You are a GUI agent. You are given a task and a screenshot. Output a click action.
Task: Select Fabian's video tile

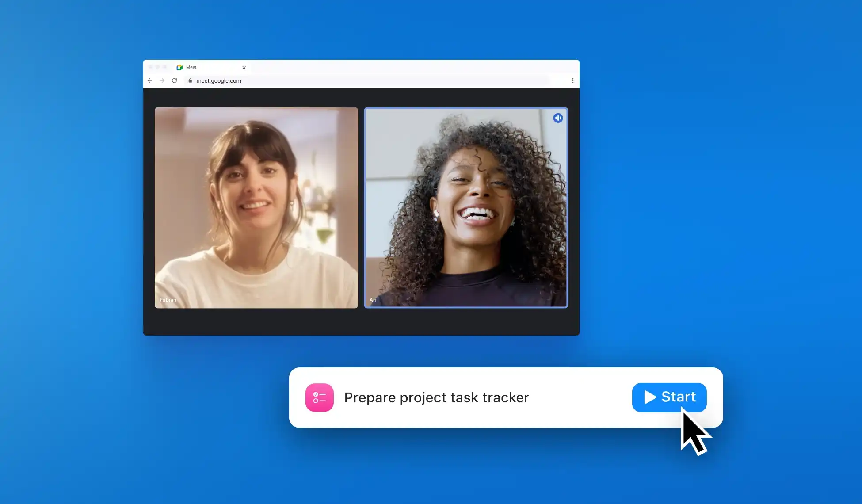coord(256,207)
